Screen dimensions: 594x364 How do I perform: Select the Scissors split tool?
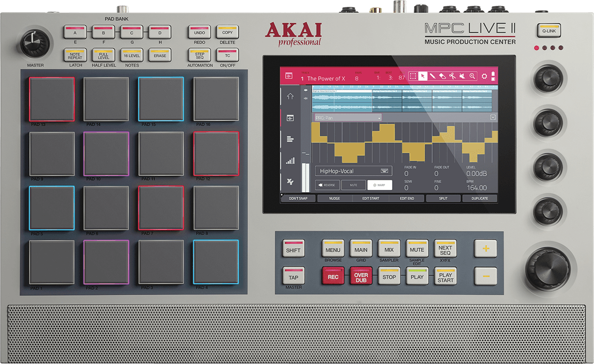point(452,76)
